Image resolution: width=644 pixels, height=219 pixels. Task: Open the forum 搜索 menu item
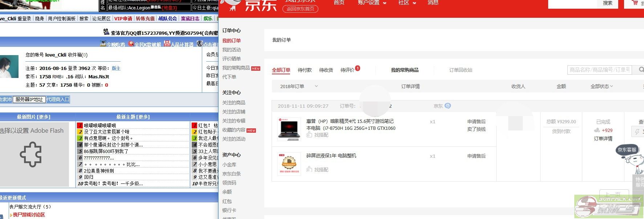tap(84, 18)
